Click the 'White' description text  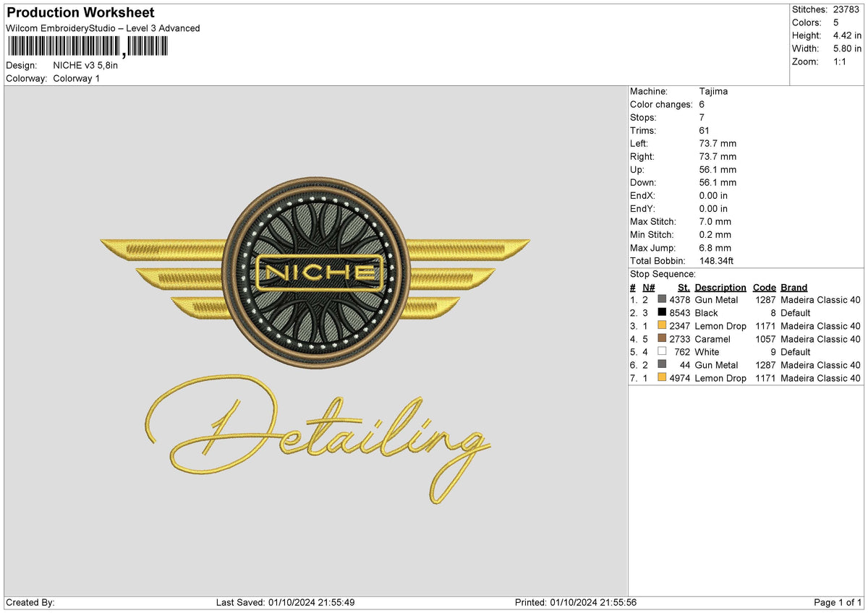(x=707, y=352)
